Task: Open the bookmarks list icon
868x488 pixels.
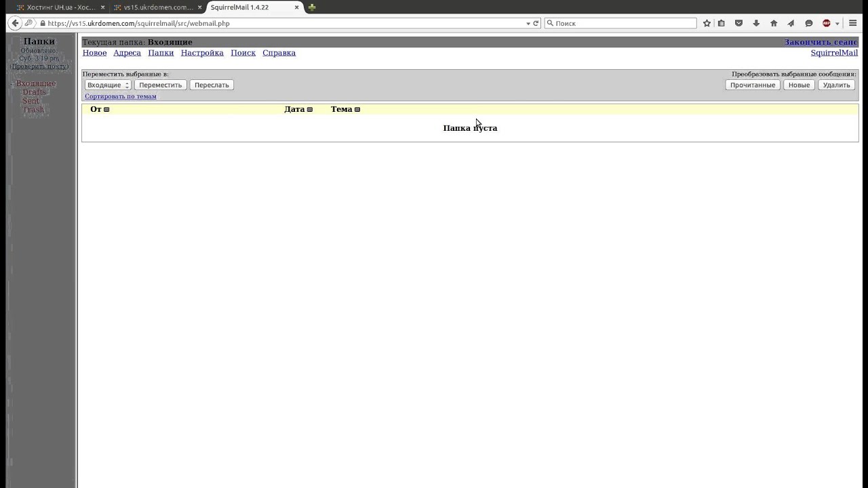Action: 722,23
